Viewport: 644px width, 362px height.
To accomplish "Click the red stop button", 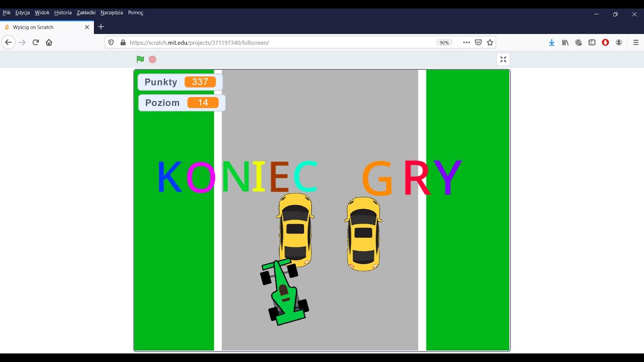I will pos(152,59).
